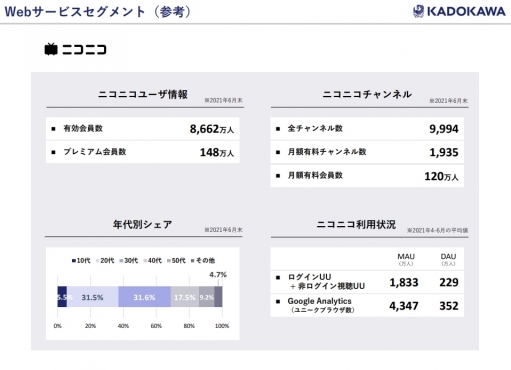This screenshot has width=511, height=370.
Task: Select the Google Analytics row
Action: click(x=367, y=305)
